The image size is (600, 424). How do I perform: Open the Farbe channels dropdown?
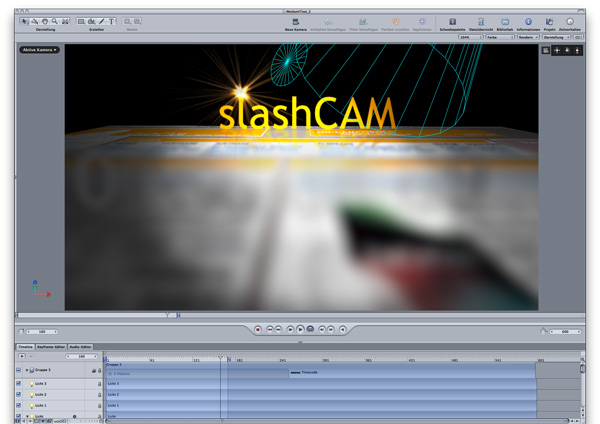point(500,37)
